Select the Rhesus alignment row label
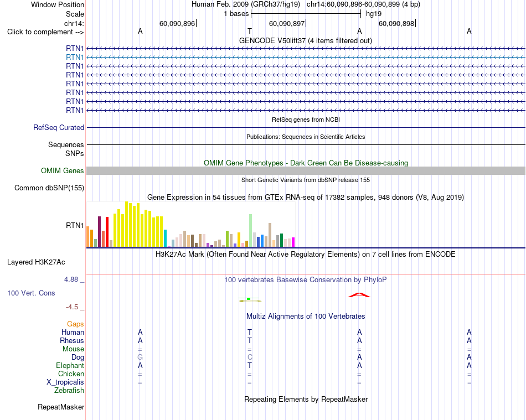526x420 pixels. (x=72, y=341)
